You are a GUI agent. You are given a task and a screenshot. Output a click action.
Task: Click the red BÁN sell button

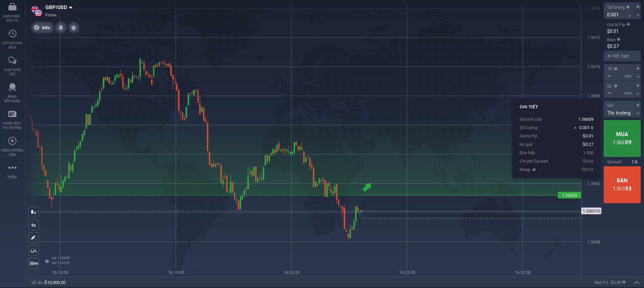click(x=622, y=184)
